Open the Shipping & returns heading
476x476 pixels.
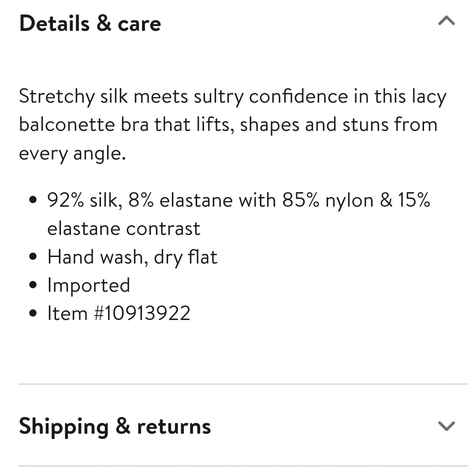(x=115, y=426)
